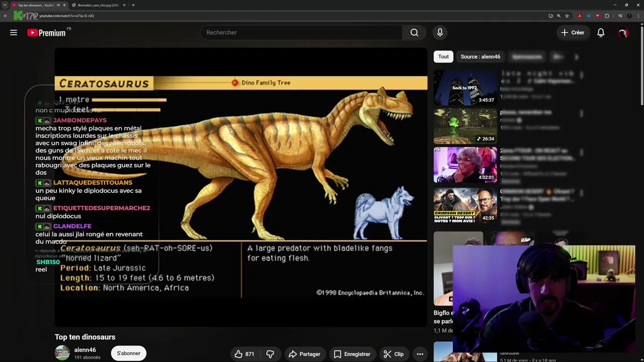This screenshot has height=362, width=644.
Task: Open the back to 1992 video thumbnail
Action: click(465, 87)
